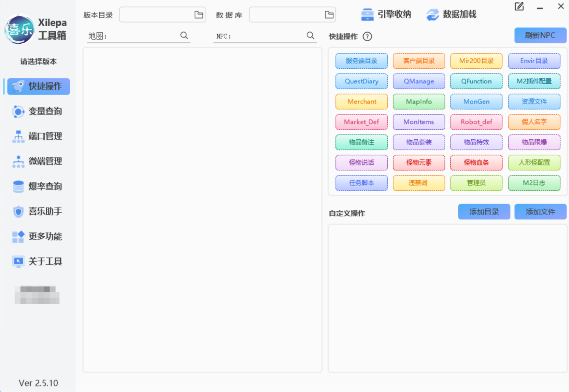Click the 刷新NPC button
Viewport: 569px width, 392px height.
tap(540, 36)
